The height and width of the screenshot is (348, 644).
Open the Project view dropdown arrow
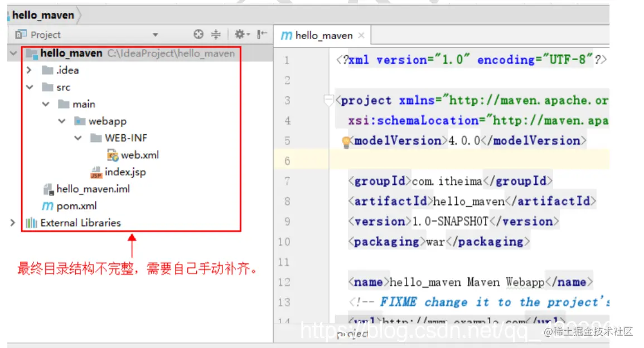click(155, 35)
